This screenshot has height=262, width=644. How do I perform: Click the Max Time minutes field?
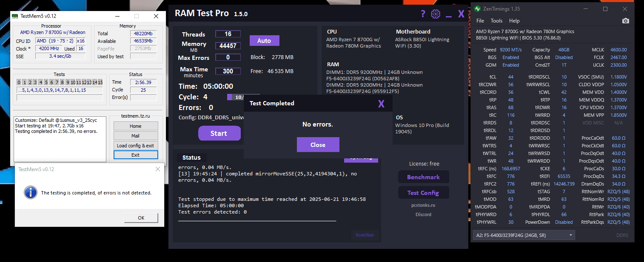tap(228, 71)
